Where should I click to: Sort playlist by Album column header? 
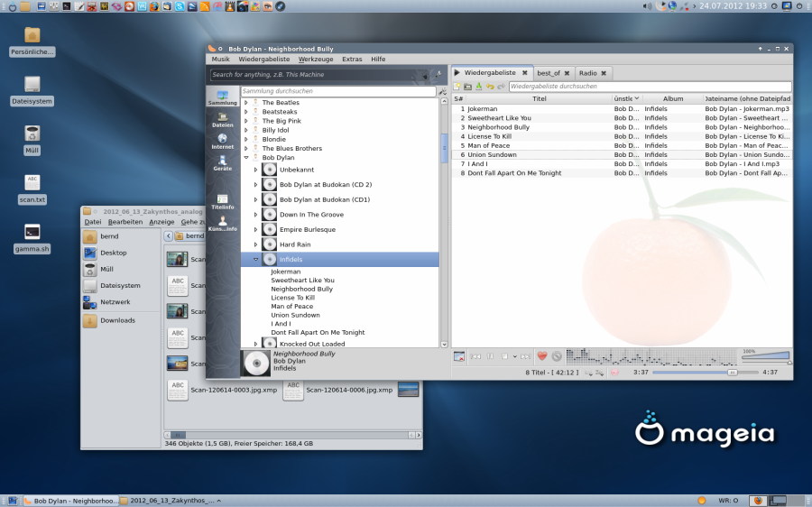[x=673, y=98]
